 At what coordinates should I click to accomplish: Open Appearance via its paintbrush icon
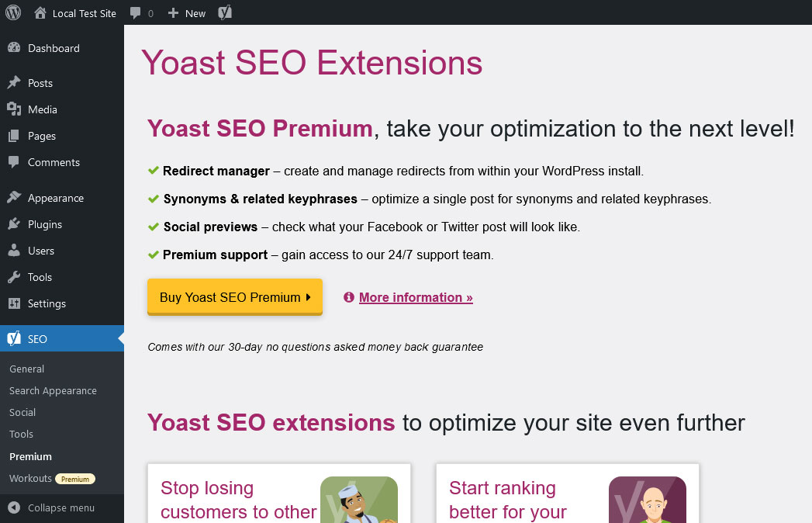click(x=17, y=197)
